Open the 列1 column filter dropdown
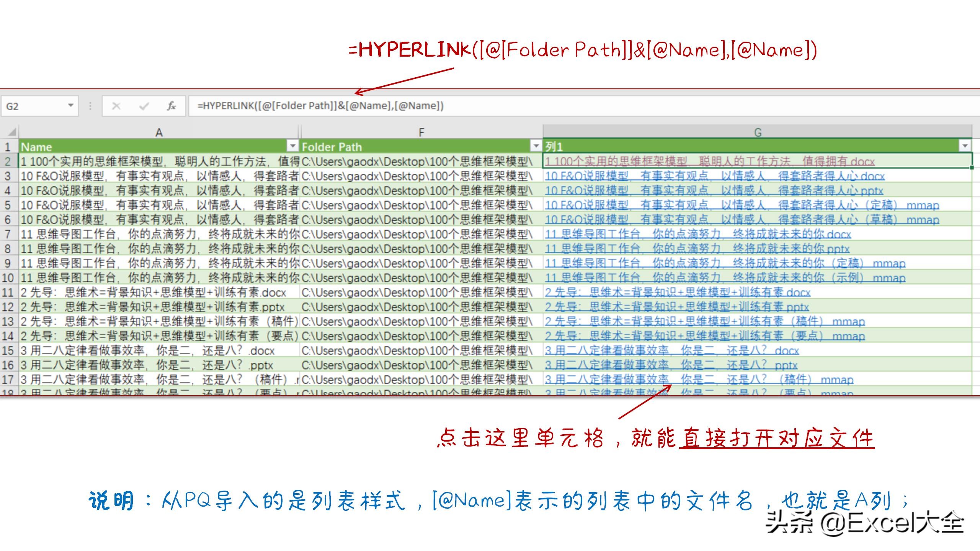Image resolution: width=980 pixels, height=551 pixels. (965, 146)
